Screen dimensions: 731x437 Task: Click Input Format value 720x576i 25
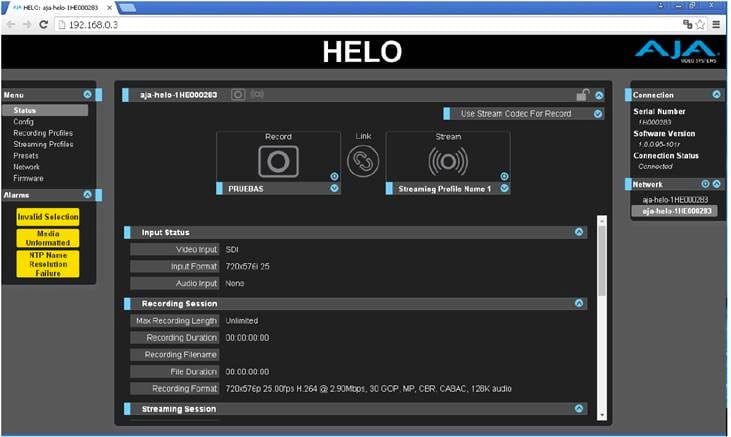[248, 266]
